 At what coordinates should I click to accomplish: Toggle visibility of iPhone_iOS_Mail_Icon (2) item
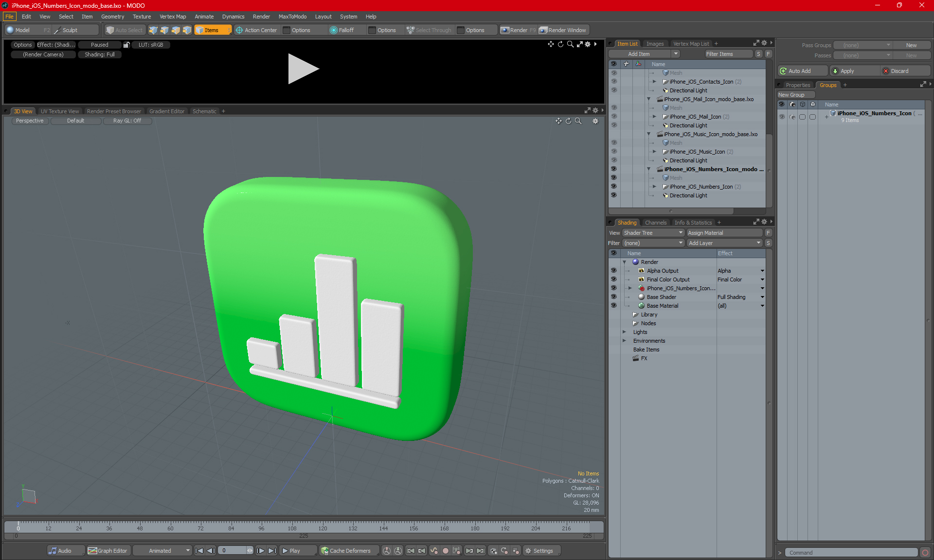(x=614, y=116)
